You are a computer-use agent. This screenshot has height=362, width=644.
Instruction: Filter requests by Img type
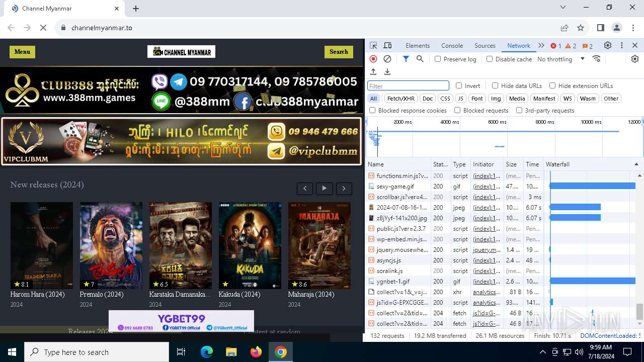point(496,99)
